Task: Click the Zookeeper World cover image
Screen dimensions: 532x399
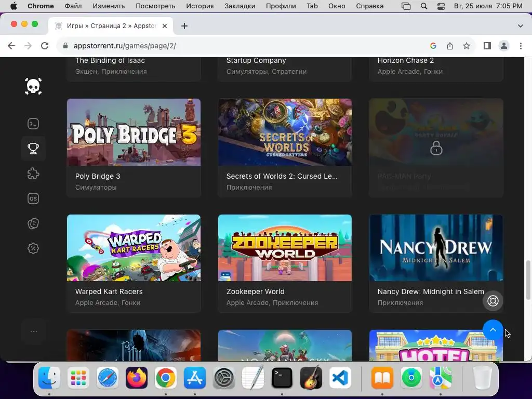Action: click(x=285, y=248)
